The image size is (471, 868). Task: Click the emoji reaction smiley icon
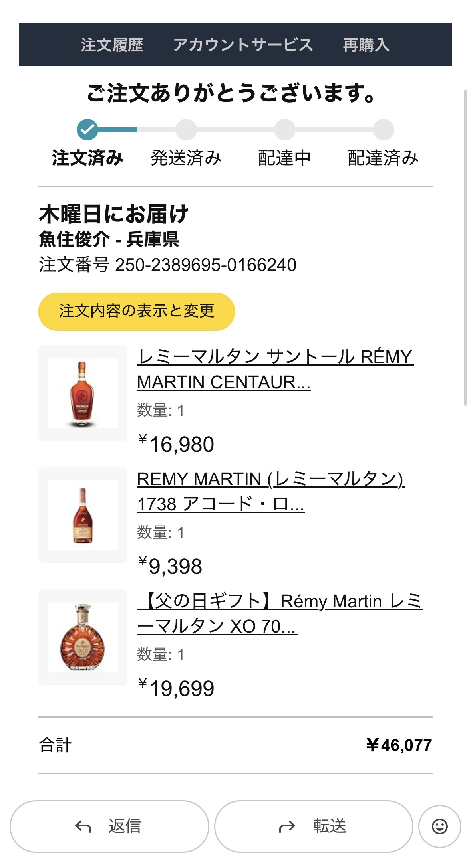(439, 826)
